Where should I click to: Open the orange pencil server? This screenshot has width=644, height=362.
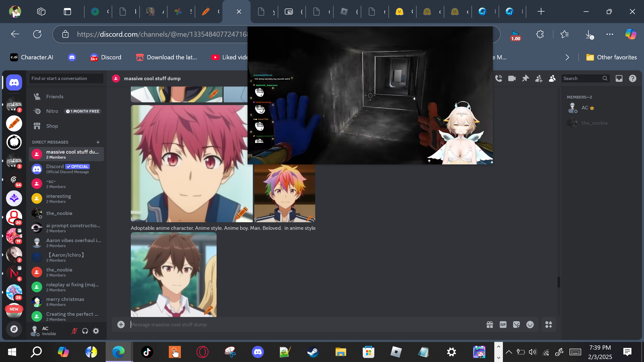[14, 123]
